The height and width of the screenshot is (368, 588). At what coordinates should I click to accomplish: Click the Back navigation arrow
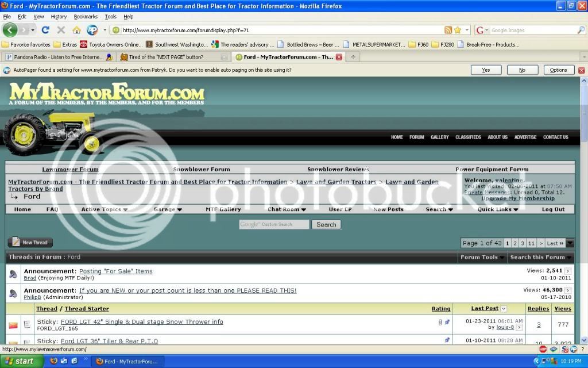(x=10, y=30)
